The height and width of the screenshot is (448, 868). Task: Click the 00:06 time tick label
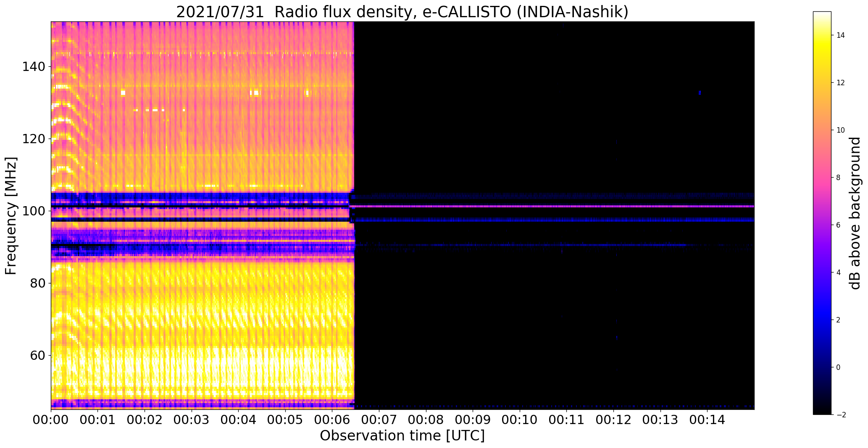point(332,419)
